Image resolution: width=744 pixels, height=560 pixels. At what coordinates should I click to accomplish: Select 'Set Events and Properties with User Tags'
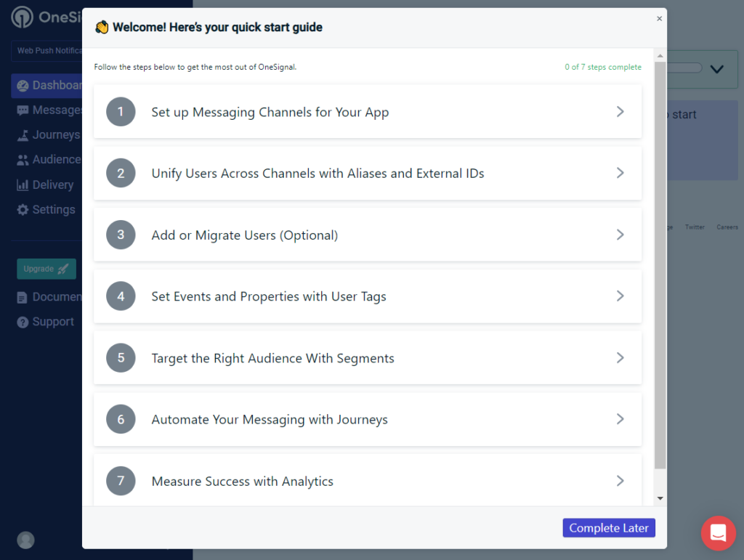[368, 296]
